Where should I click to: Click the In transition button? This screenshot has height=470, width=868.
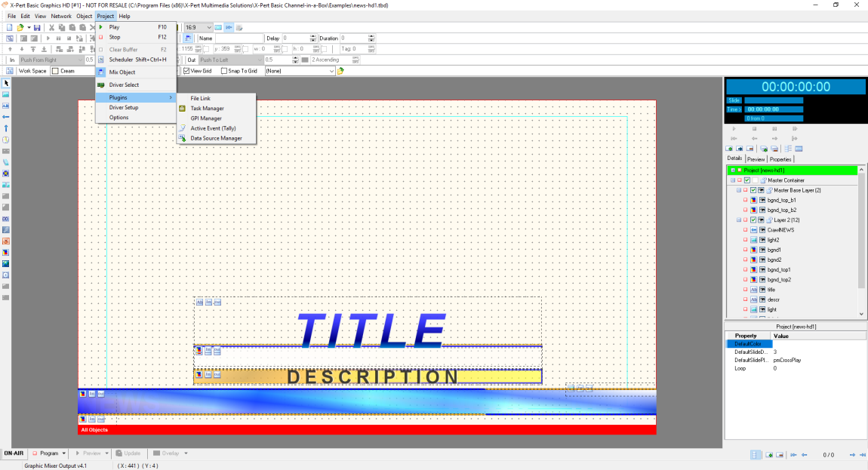(12, 60)
